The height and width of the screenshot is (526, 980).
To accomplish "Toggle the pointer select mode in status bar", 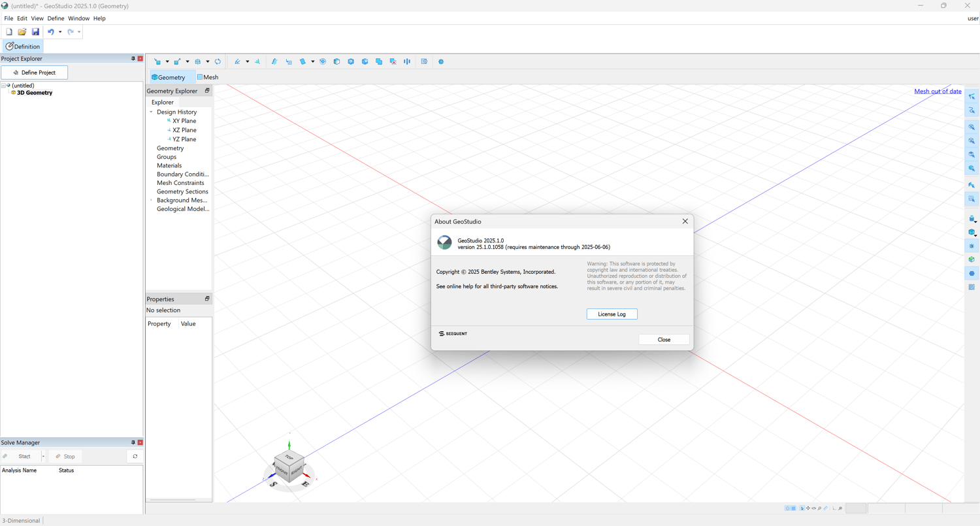I will click(802, 508).
